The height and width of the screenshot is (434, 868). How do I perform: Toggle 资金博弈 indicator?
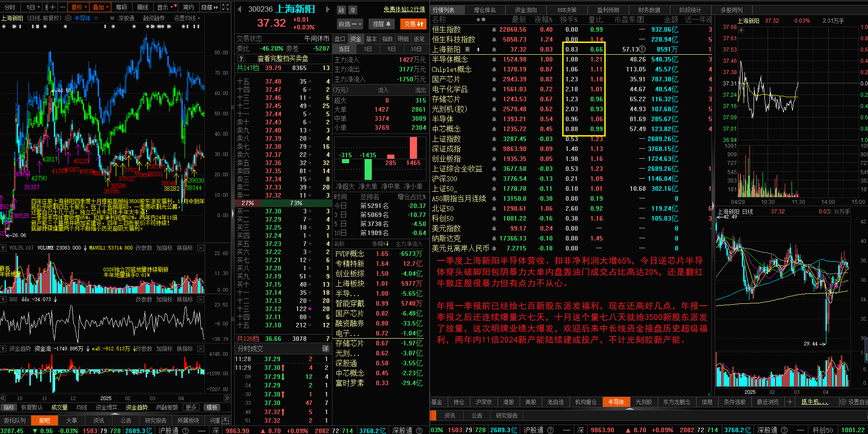[x=106, y=407]
